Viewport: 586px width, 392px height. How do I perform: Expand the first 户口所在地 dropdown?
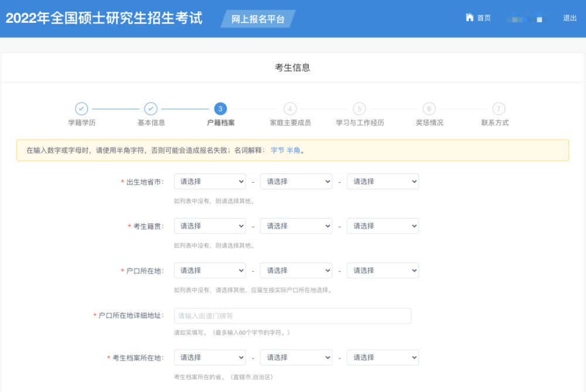[x=210, y=271]
